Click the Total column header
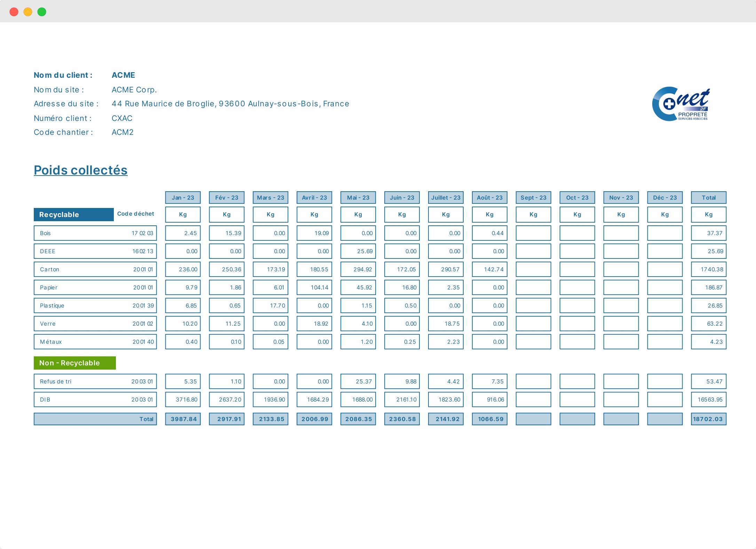The width and height of the screenshot is (756, 549). coord(708,198)
